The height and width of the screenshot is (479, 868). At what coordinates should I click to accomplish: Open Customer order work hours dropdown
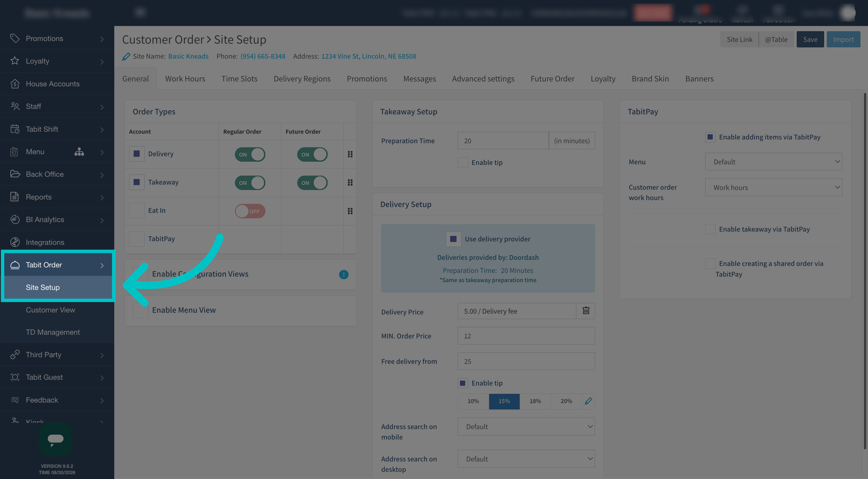coord(774,187)
